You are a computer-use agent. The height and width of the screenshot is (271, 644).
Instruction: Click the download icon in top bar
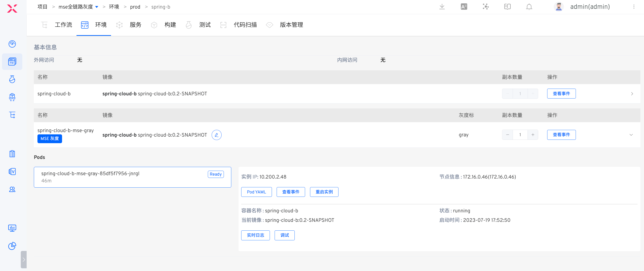[442, 7]
